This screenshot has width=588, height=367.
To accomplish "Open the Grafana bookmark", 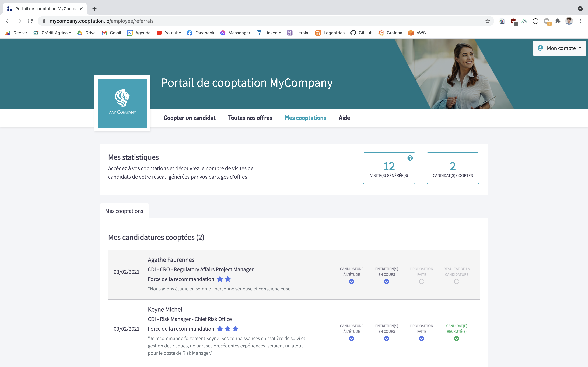I will pyautogui.click(x=390, y=33).
